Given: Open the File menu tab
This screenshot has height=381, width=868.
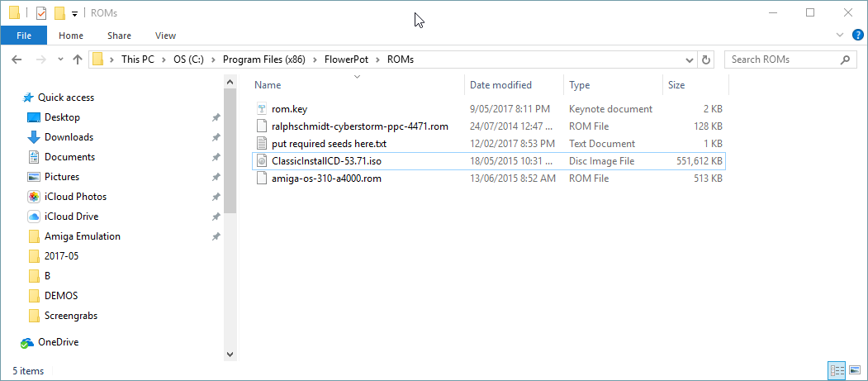Looking at the screenshot, I should click(24, 36).
